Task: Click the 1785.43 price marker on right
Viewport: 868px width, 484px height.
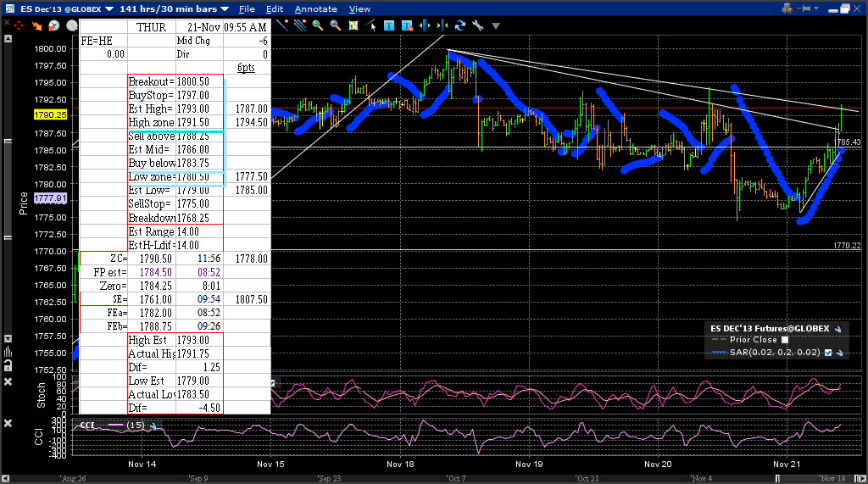Action: 847,142
